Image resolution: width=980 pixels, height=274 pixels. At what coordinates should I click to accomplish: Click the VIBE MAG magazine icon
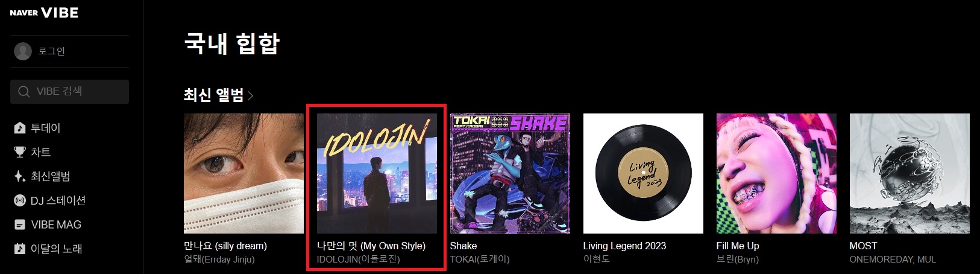(x=20, y=225)
